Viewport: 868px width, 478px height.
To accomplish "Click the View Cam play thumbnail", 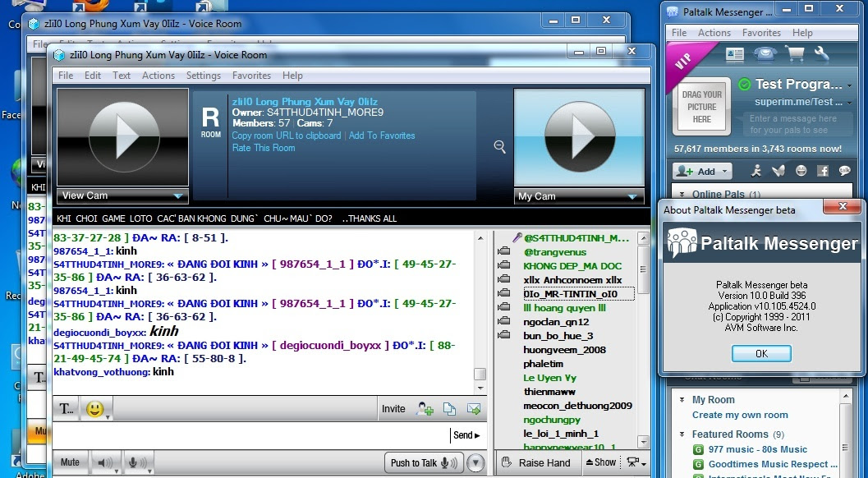I will 123,137.
